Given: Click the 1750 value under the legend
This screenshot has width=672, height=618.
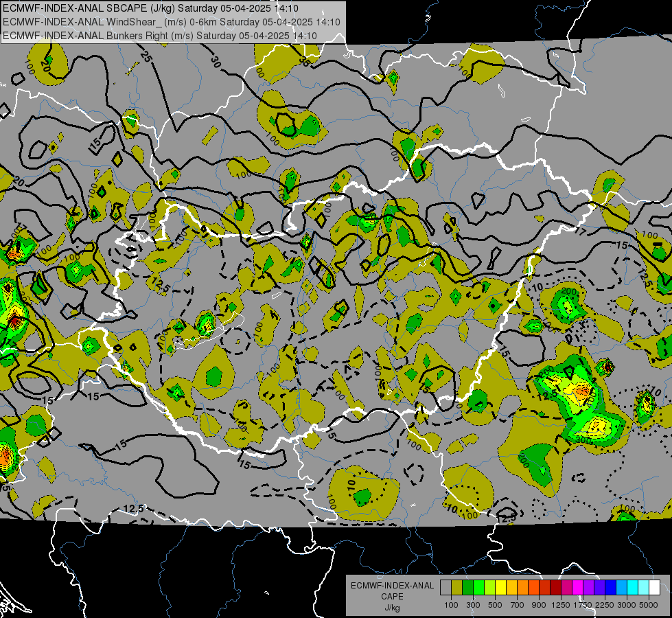Looking at the screenshot, I should tap(583, 605).
